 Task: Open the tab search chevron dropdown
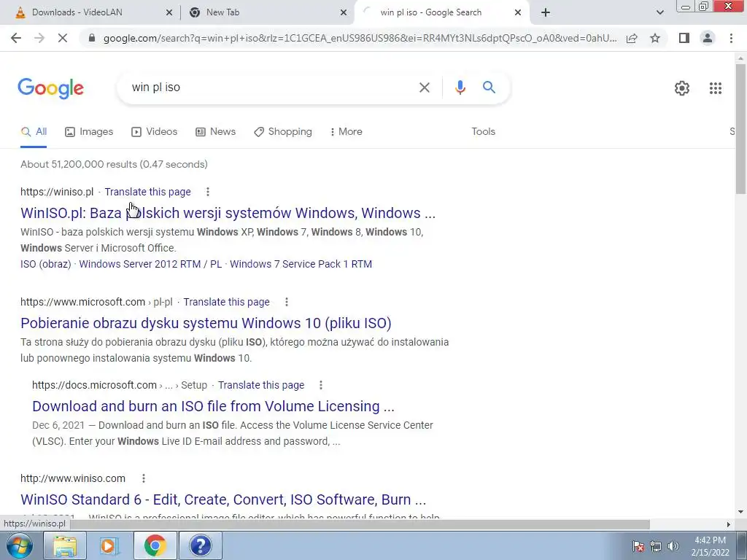[659, 13]
